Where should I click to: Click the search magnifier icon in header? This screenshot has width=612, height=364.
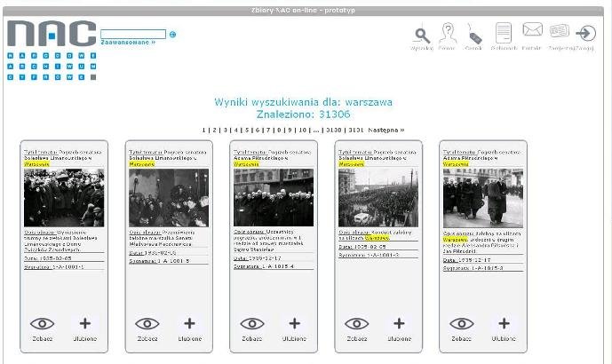tap(422, 35)
